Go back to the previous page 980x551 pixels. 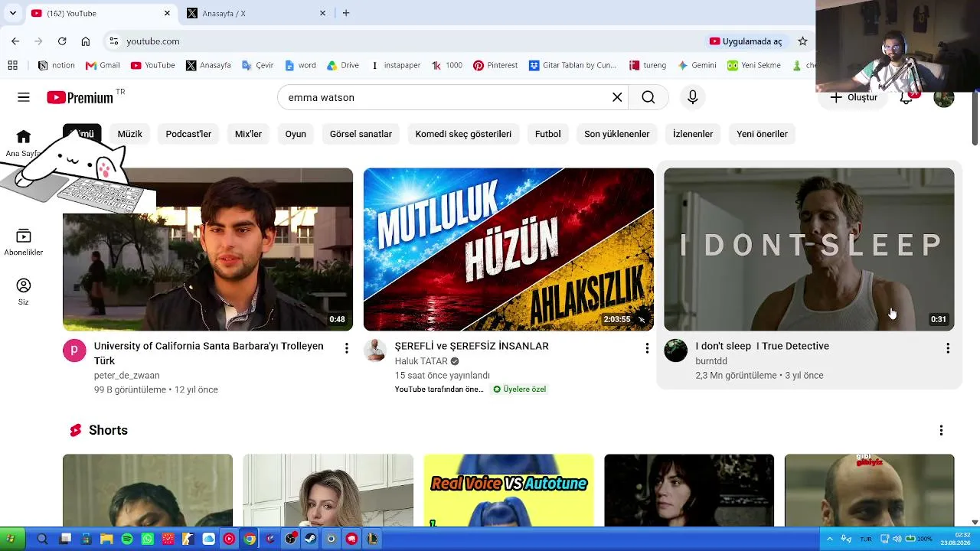(x=15, y=41)
